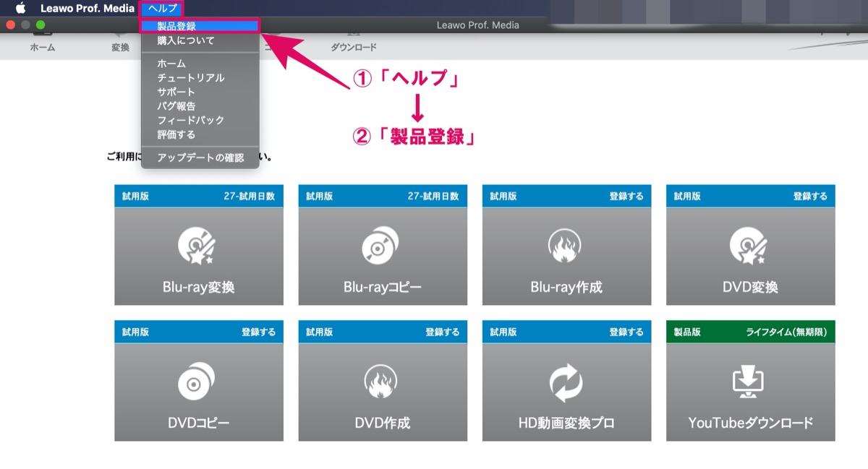This screenshot has height=469, width=868.
Task: Click the YouTubeダウンロード title text
Action: [x=750, y=423]
